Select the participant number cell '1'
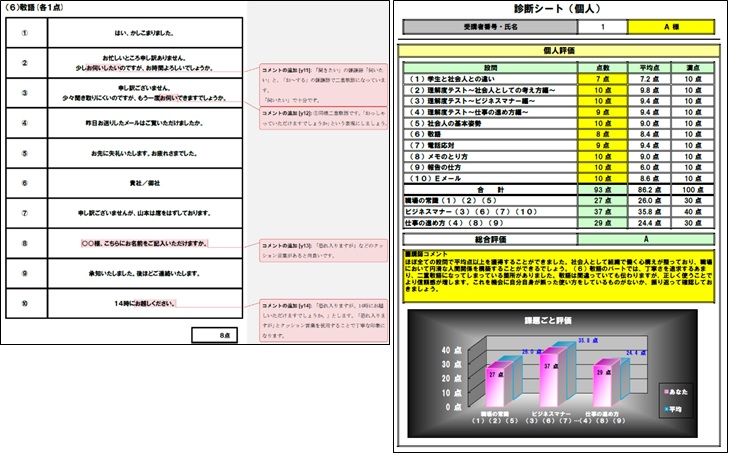 [x=602, y=27]
